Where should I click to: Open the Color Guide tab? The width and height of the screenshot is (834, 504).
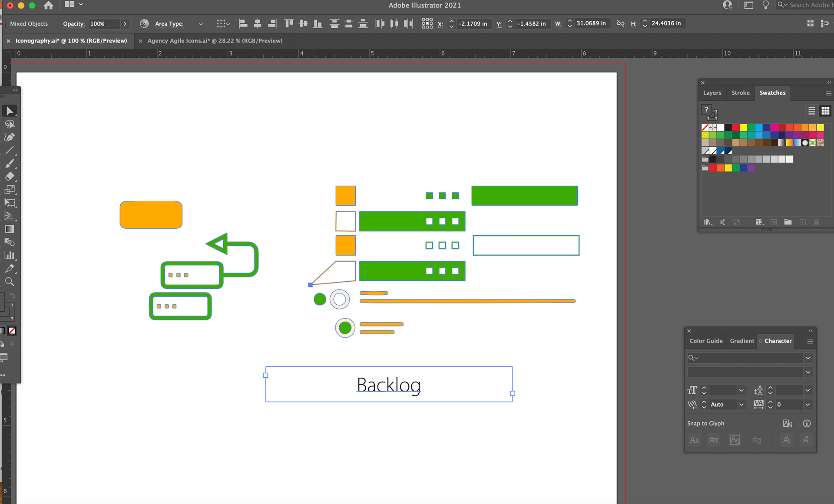tap(706, 341)
